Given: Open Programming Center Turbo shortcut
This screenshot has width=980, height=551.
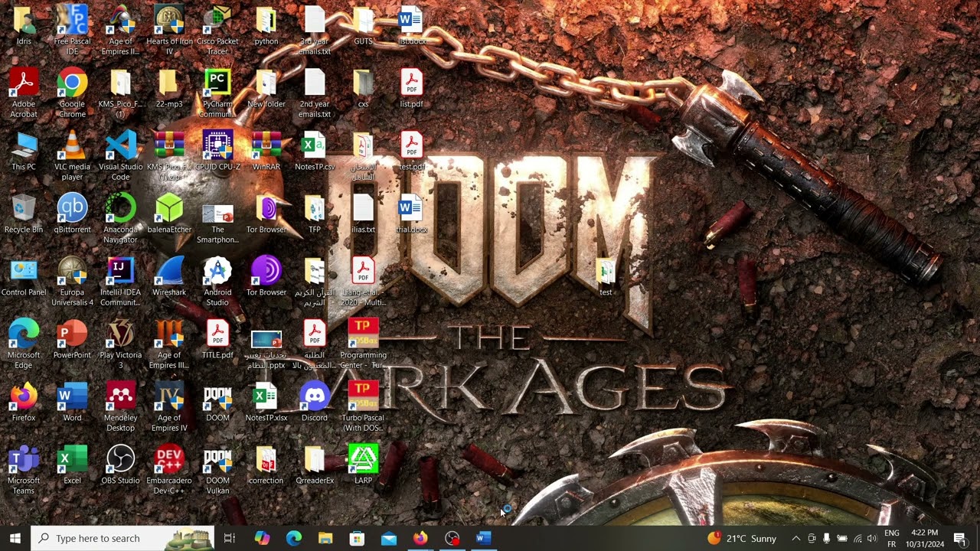Looking at the screenshot, I should coord(363,344).
